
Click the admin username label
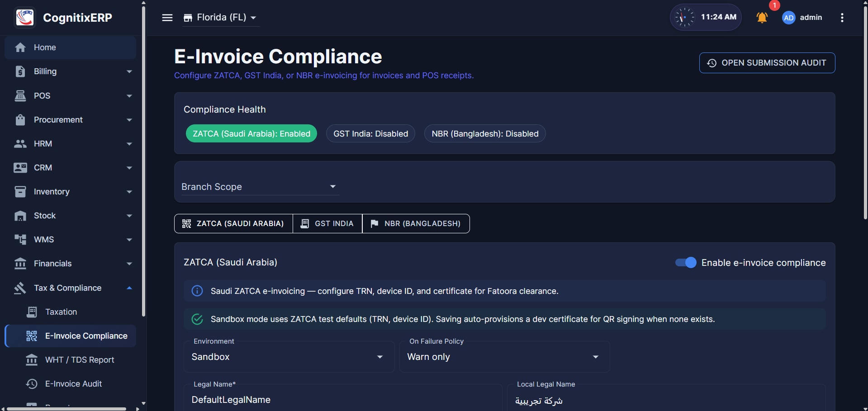[x=811, y=18]
